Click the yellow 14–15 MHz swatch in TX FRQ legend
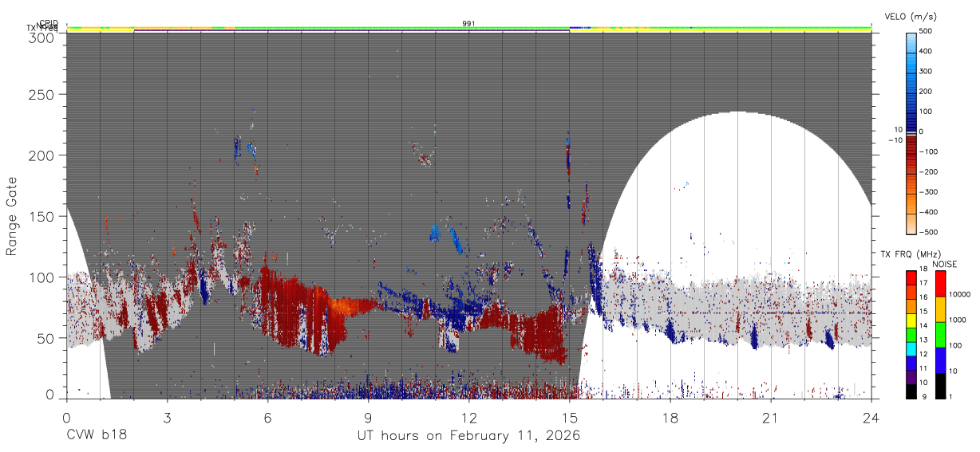This screenshot has width=980, height=452. click(911, 320)
